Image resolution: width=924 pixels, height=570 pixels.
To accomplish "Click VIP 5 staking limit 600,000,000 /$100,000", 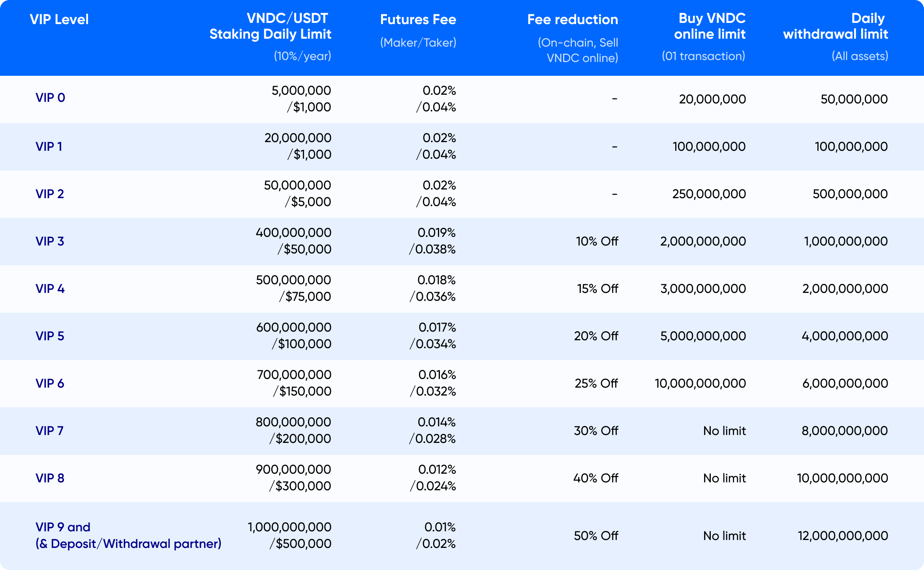I will coord(294,336).
